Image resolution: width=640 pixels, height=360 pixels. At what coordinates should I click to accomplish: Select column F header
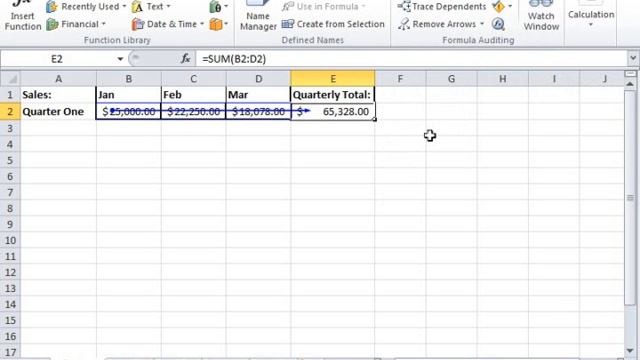point(400,79)
